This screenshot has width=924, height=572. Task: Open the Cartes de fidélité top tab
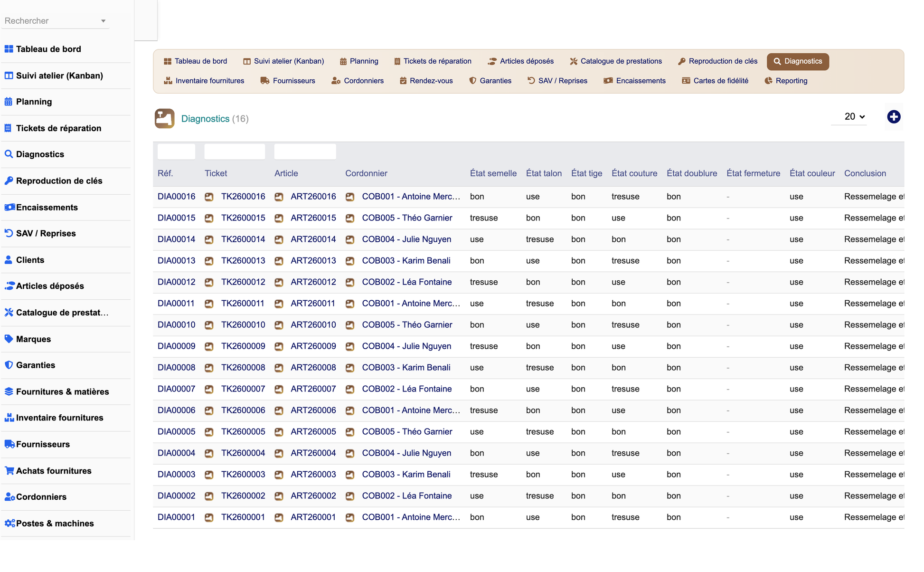(715, 81)
